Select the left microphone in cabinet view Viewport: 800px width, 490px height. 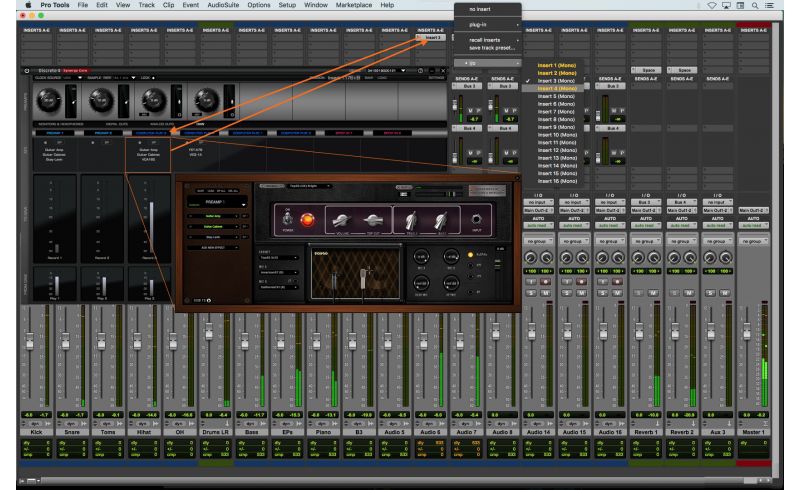pyautogui.click(x=335, y=280)
